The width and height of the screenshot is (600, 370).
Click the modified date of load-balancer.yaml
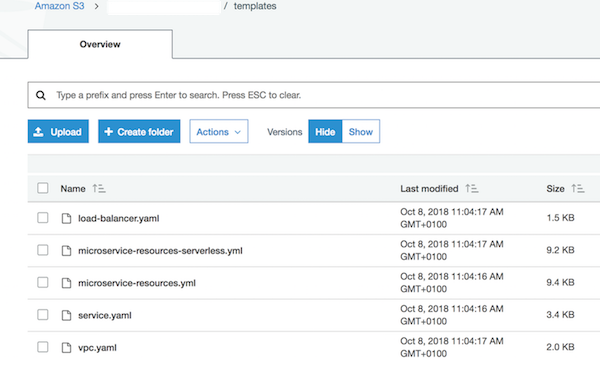[x=452, y=218]
